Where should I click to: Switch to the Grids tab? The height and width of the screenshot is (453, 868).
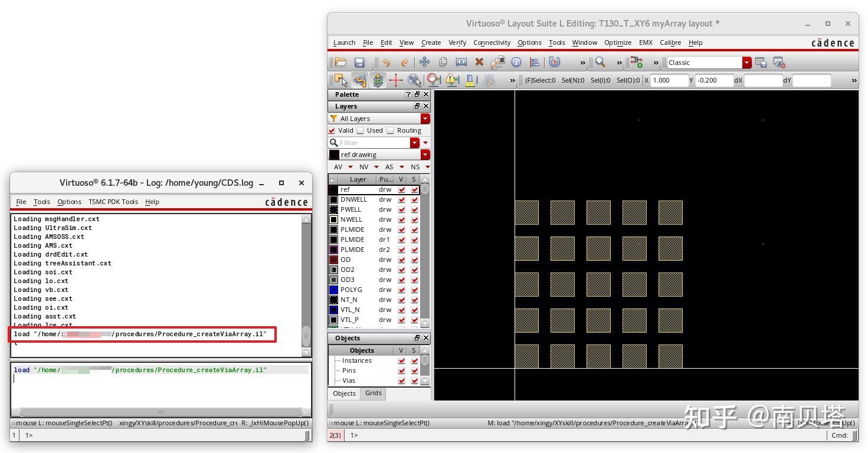pyautogui.click(x=373, y=393)
